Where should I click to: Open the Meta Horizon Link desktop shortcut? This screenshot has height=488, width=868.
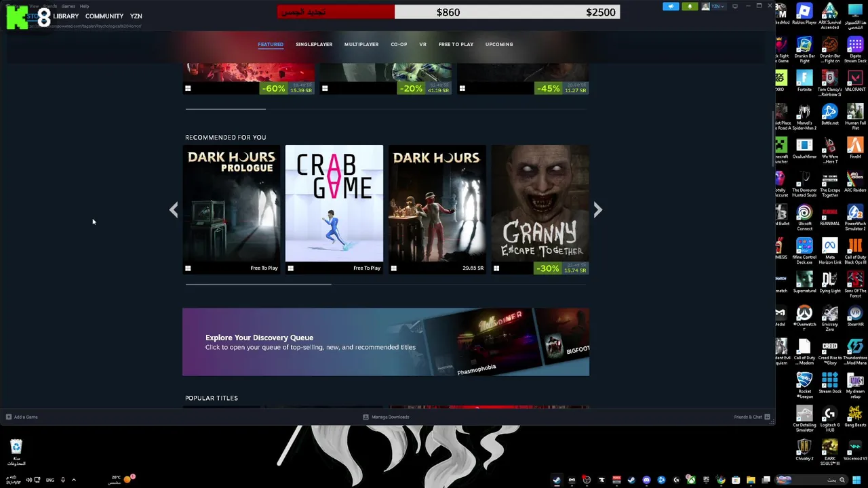[x=830, y=251]
